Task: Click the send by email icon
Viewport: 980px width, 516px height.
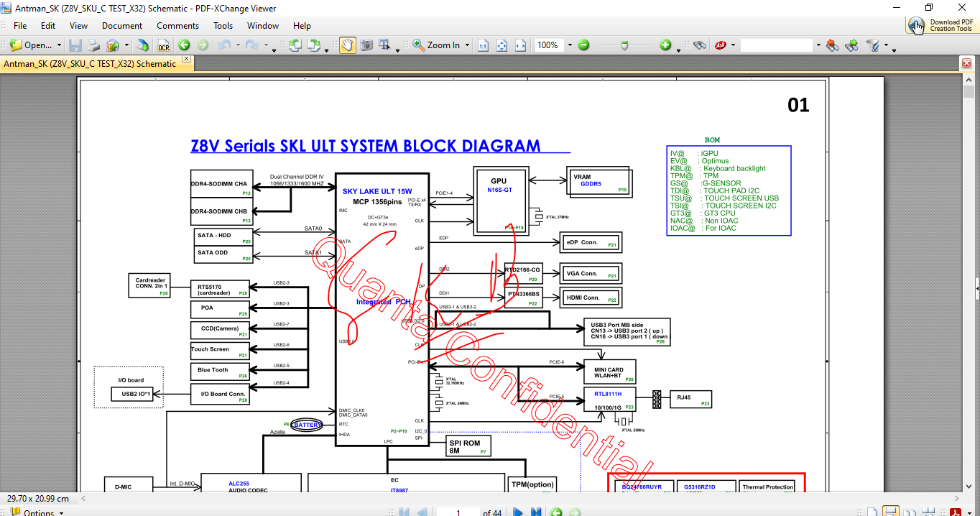Action: click(x=113, y=45)
